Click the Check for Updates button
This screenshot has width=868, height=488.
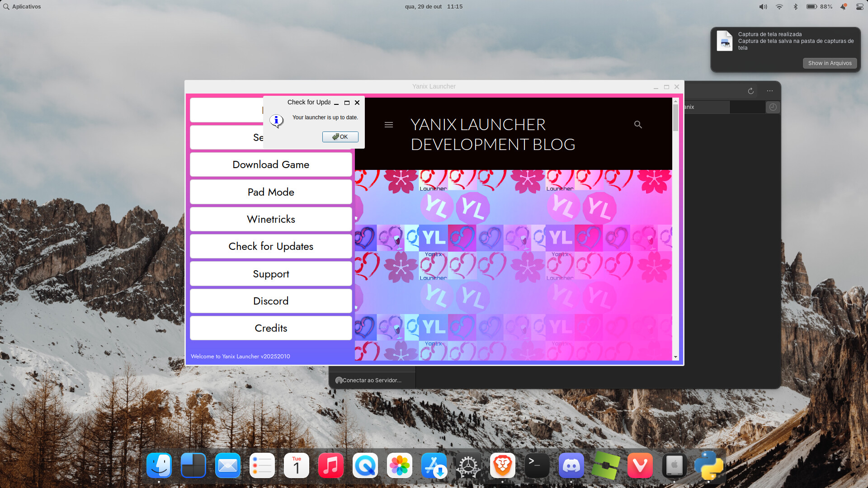271,246
